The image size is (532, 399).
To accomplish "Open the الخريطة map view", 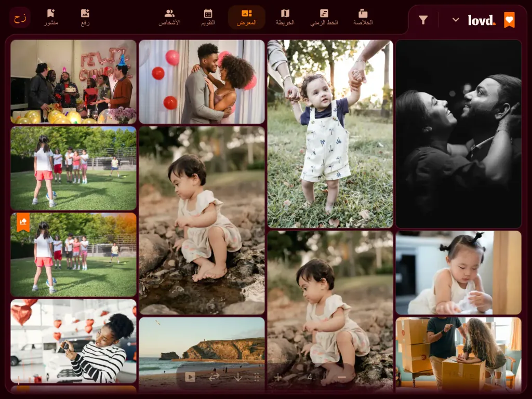I will click(x=285, y=17).
